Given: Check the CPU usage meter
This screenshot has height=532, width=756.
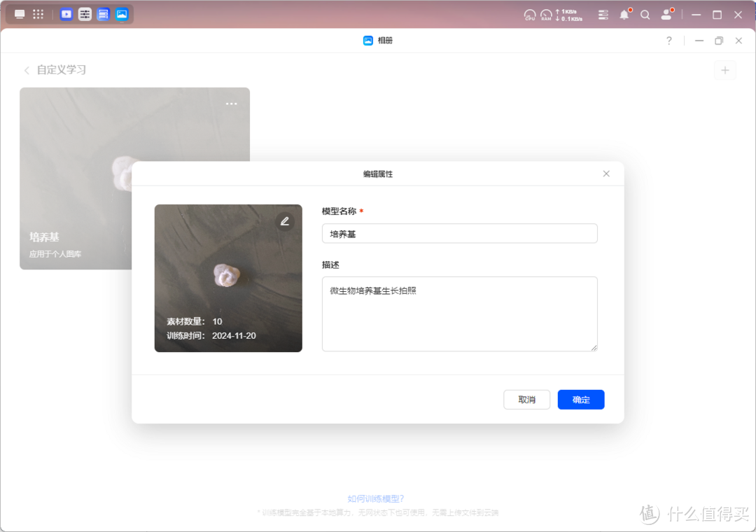Looking at the screenshot, I should pyautogui.click(x=530, y=14).
